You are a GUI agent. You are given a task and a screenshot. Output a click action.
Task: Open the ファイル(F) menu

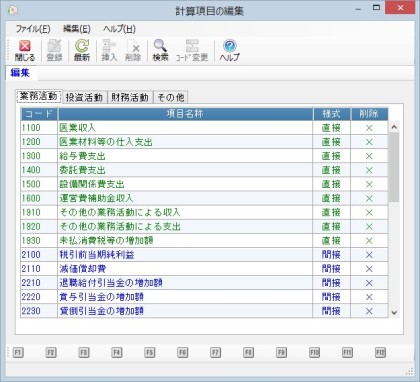(33, 29)
